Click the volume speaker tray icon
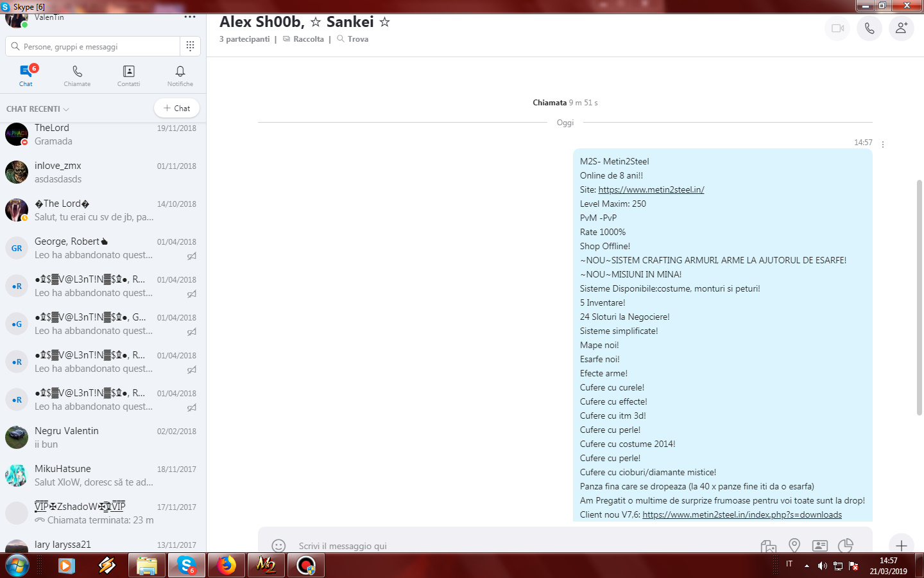 822,566
